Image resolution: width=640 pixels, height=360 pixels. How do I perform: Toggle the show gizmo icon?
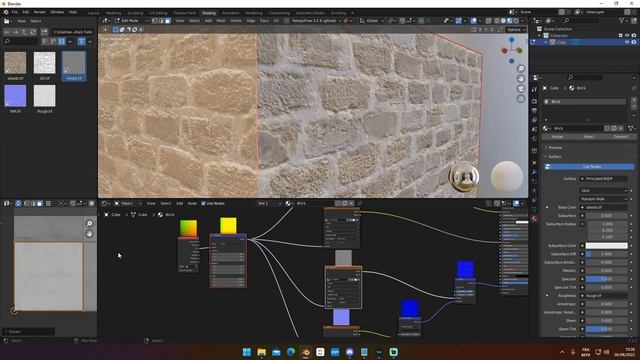point(458,21)
